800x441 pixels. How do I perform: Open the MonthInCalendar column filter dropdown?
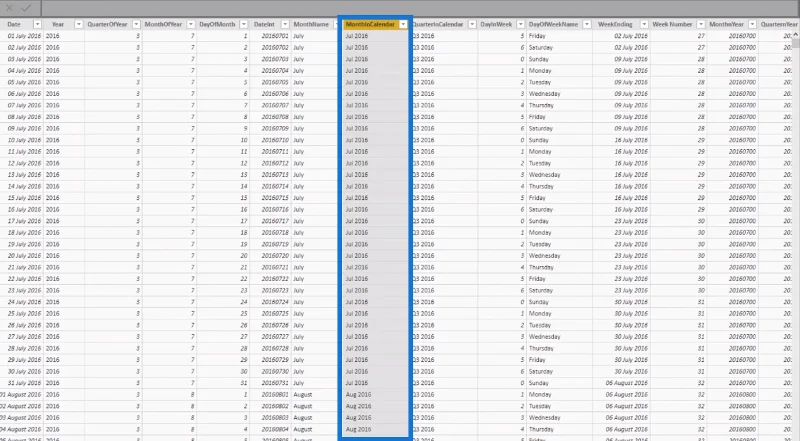click(404, 24)
